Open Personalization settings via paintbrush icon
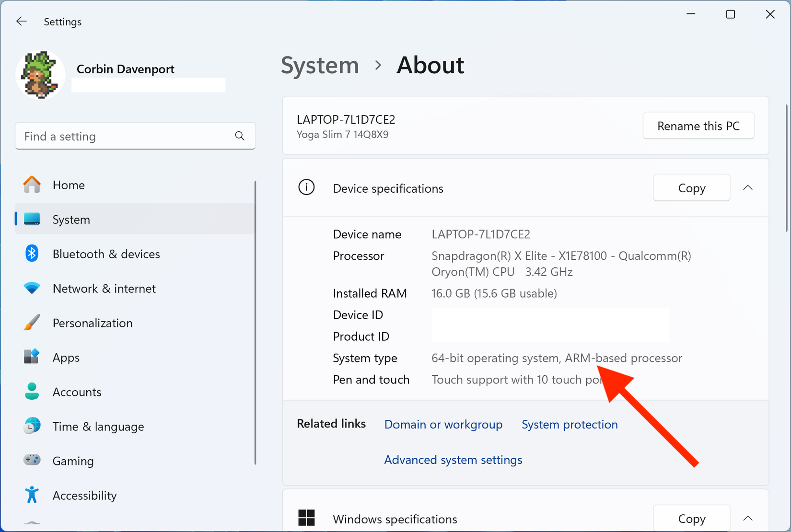This screenshot has width=791, height=532. (31, 323)
